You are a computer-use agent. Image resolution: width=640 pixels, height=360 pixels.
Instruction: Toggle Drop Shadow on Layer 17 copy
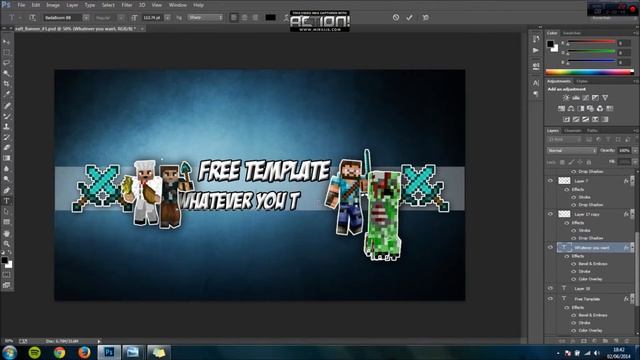[x=573, y=238]
